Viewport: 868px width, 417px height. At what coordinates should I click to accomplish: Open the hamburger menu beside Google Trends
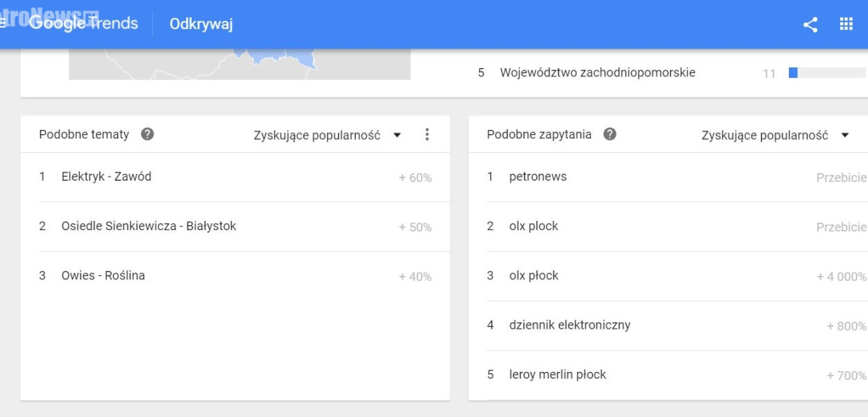(3, 24)
